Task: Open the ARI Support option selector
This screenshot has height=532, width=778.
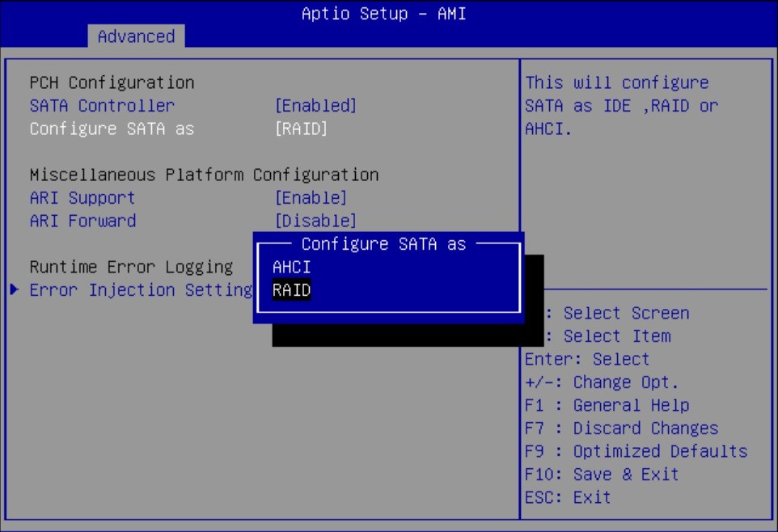Action: click(81, 197)
